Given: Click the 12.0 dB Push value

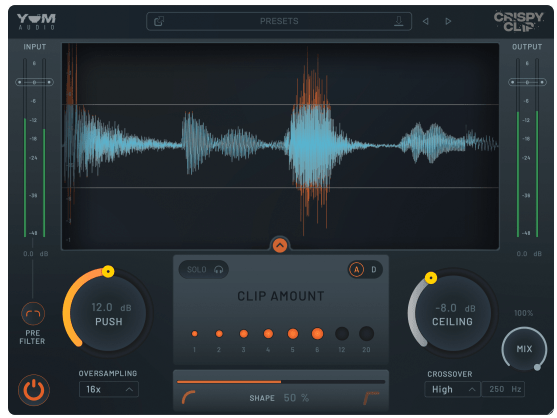Looking at the screenshot, I should 111,308.
